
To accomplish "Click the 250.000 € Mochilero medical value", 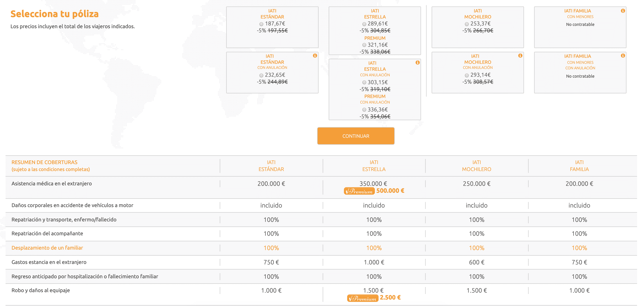I will tap(476, 184).
